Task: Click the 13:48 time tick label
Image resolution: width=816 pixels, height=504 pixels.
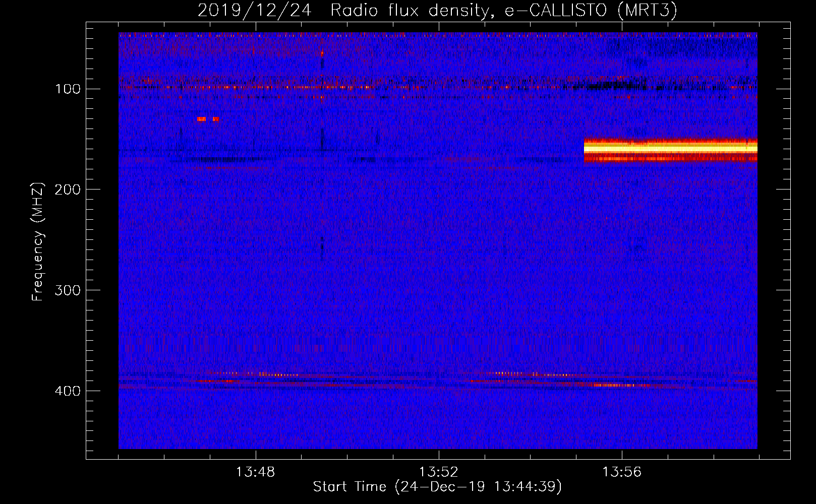Action: (x=255, y=472)
